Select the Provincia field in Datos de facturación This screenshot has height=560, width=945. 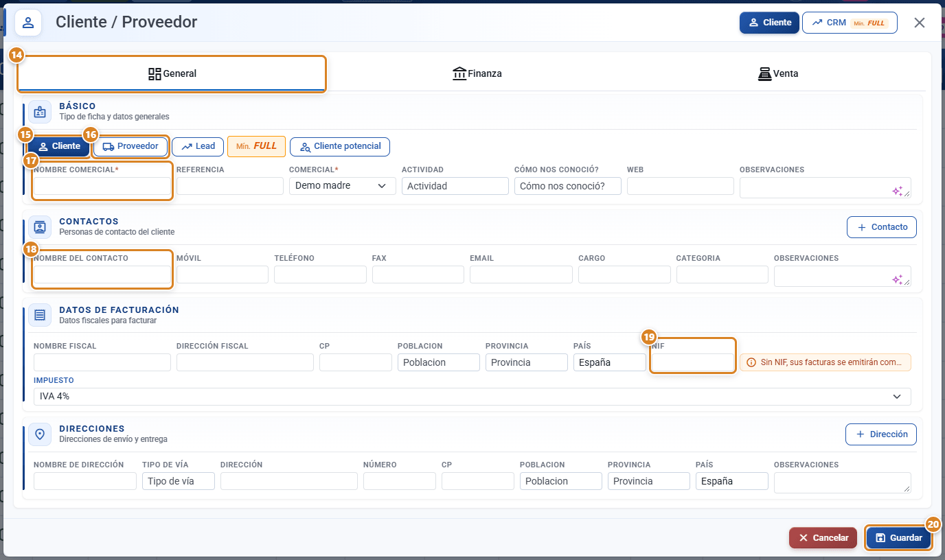tap(527, 362)
